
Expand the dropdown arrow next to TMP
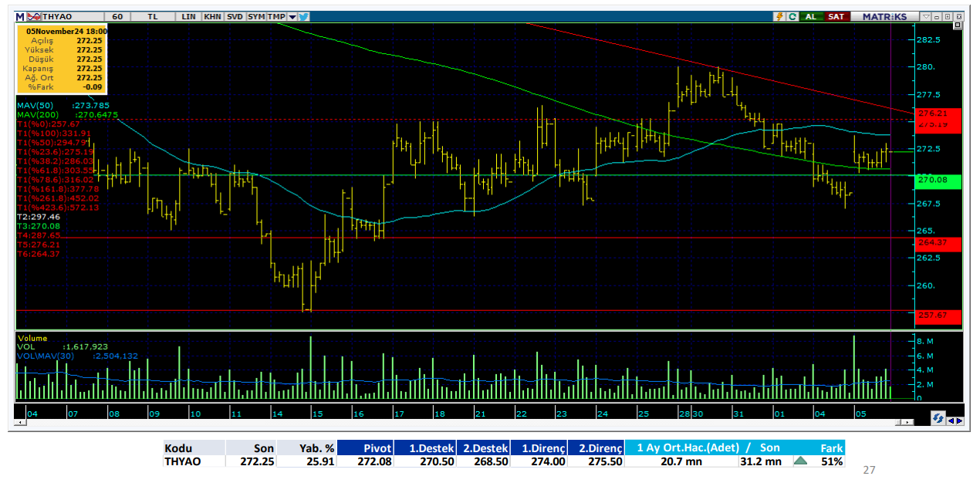[292, 16]
